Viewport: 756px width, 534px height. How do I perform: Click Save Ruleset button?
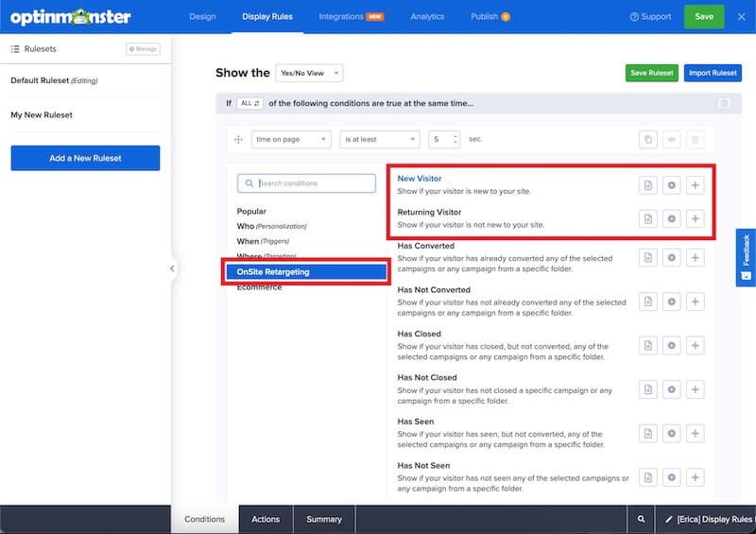tap(652, 73)
